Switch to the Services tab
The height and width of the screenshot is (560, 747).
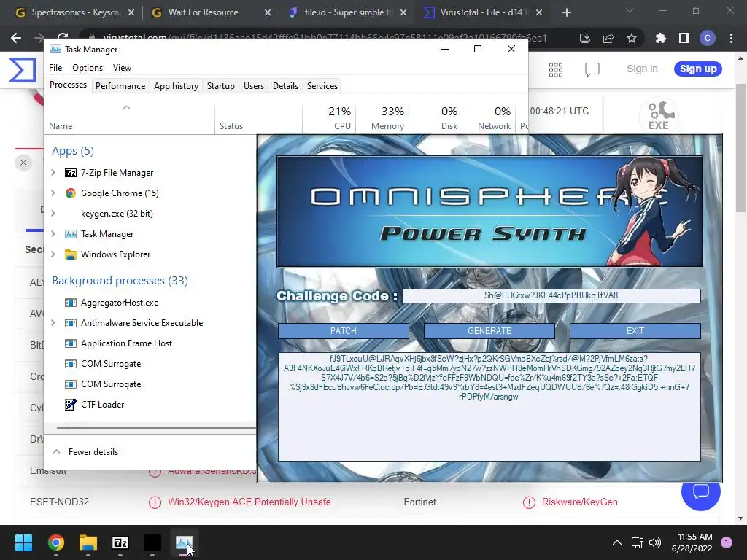[x=322, y=86]
